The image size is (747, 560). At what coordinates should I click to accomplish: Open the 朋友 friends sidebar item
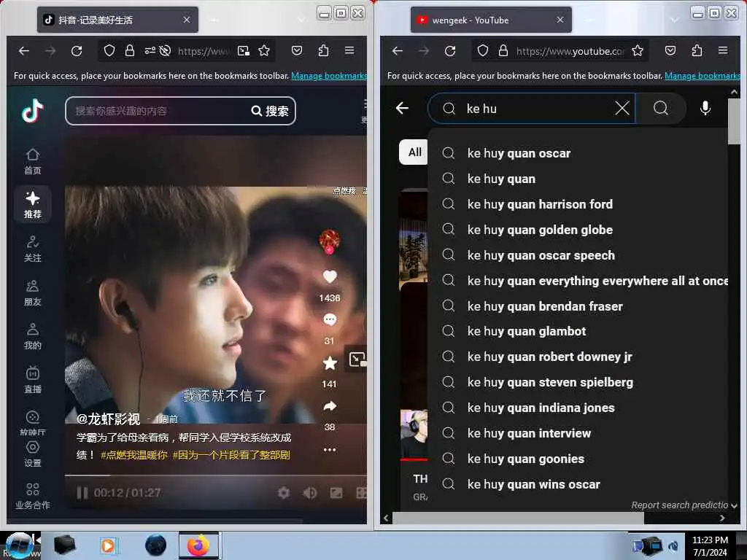point(32,292)
